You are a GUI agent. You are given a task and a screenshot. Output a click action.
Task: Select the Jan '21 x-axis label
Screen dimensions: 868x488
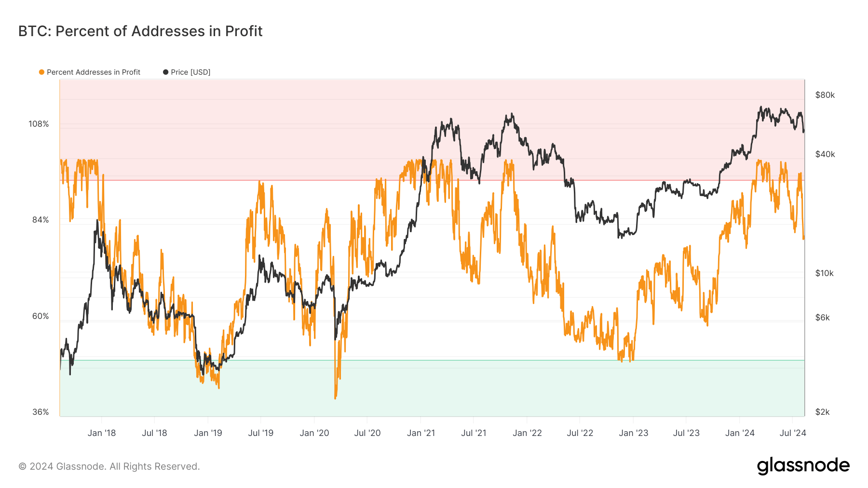point(421,433)
